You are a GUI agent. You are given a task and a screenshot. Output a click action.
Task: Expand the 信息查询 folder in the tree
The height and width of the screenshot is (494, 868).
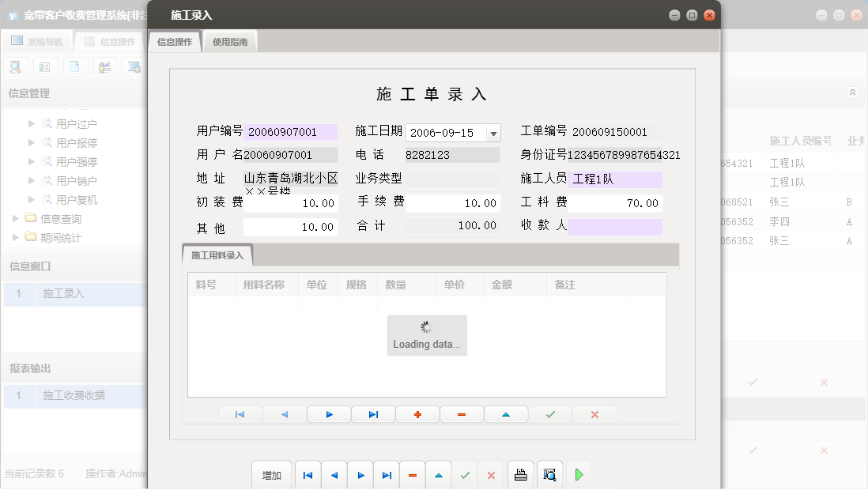pos(17,218)
